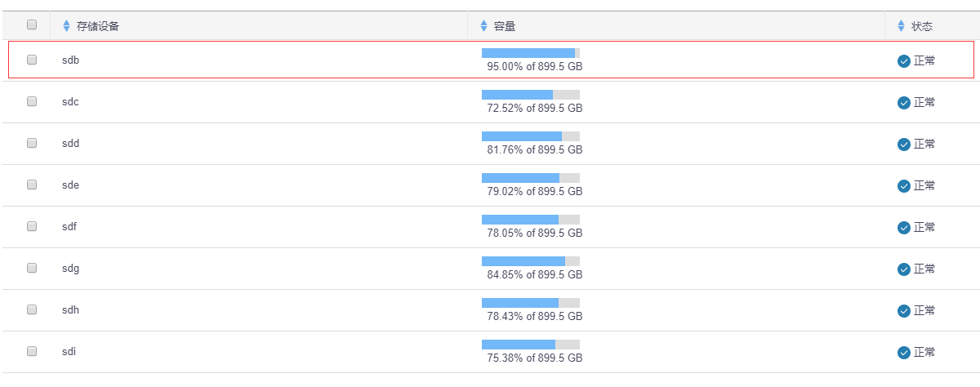980x387 pixels.
Task: Check the sdb row checkbox
Action: (32, 60)
